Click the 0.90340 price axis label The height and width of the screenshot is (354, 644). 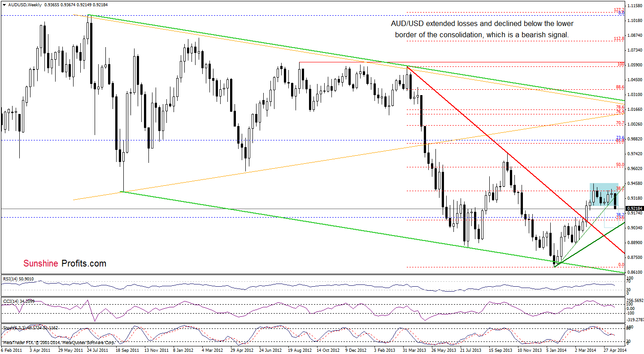(634, 228)
